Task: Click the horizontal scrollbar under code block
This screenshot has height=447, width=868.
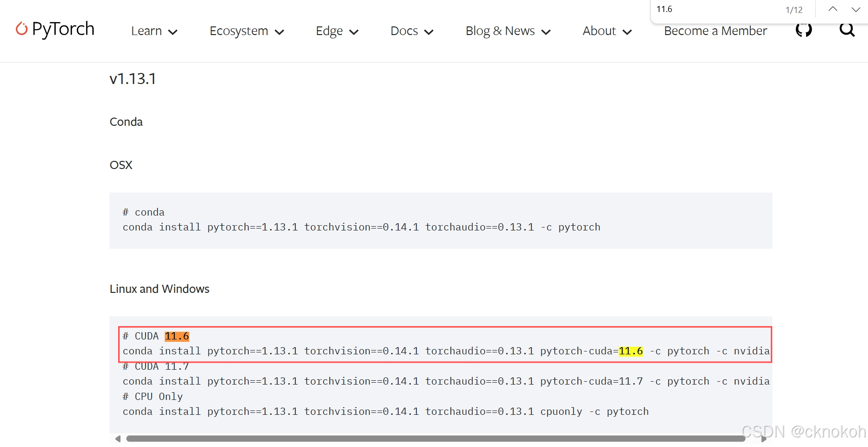Action: (x=435, y=439)
